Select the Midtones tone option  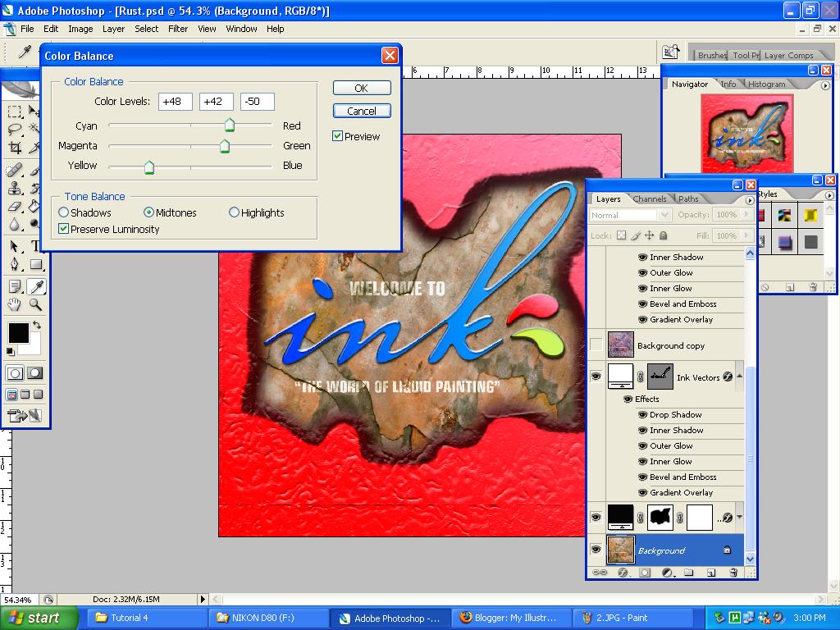149,212
